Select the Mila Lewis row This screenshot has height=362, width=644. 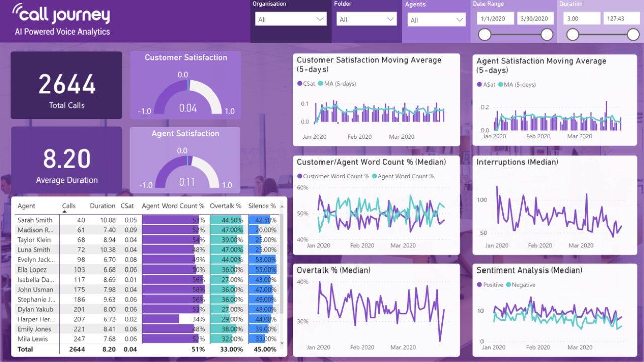(x=146, y=339)
